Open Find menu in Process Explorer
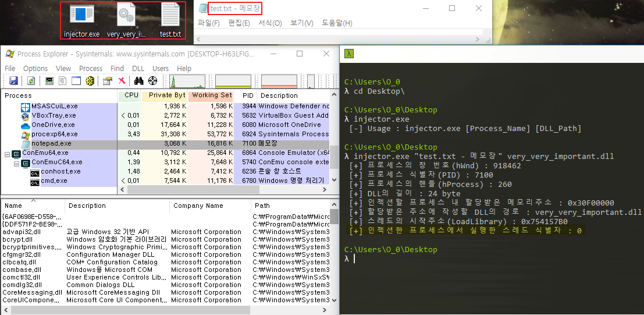The height and width of the screenshot is (315, 644). [x=117, y=68]
